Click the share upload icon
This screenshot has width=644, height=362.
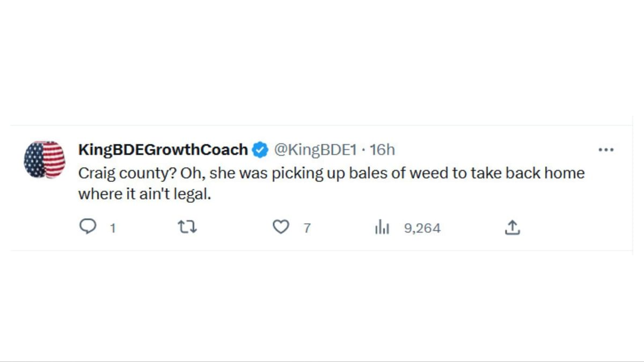tap(513, 228)
